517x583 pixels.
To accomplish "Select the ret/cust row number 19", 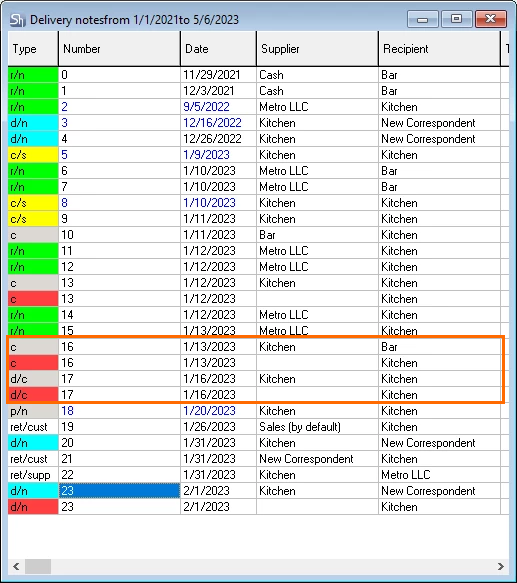I will coord(254,427).
